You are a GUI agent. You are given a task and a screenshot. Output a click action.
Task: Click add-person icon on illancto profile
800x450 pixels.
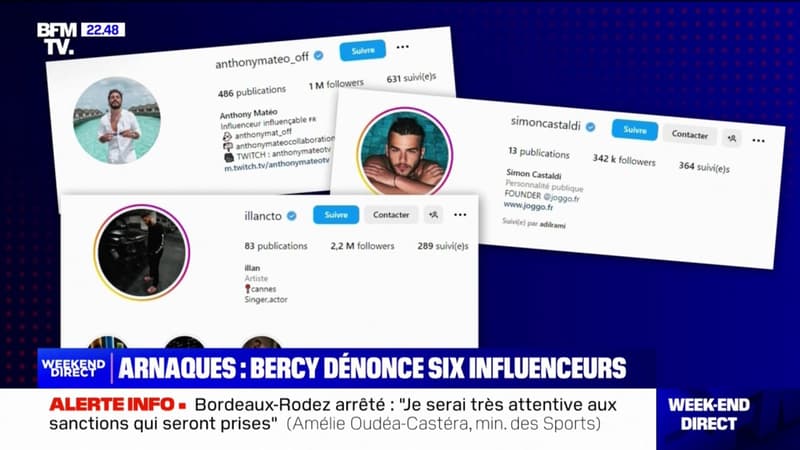433,215
